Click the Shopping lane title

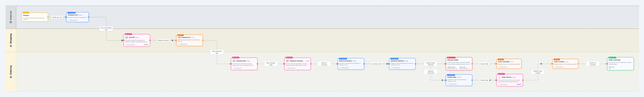point(11,39)
